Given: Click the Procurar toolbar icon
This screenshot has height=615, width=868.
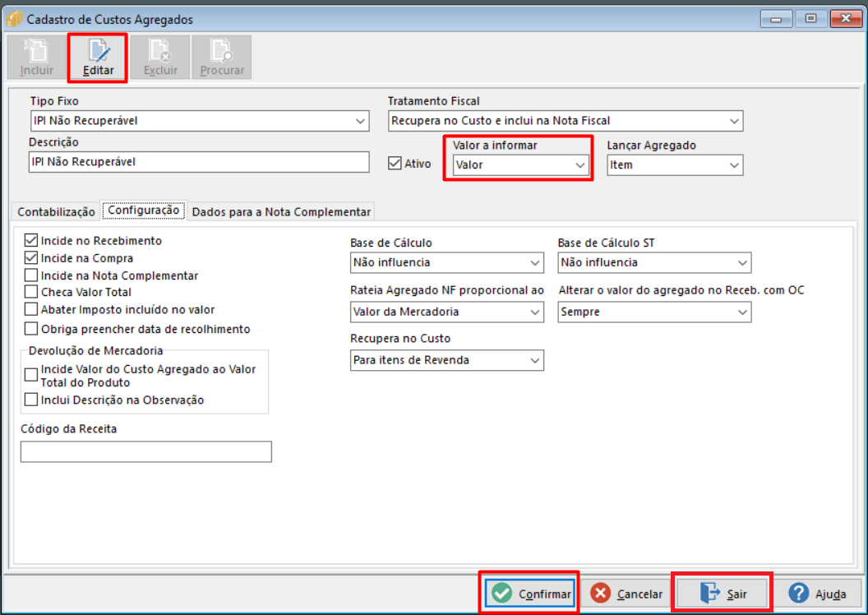Looking at the screenshot, I should [222, 58].
